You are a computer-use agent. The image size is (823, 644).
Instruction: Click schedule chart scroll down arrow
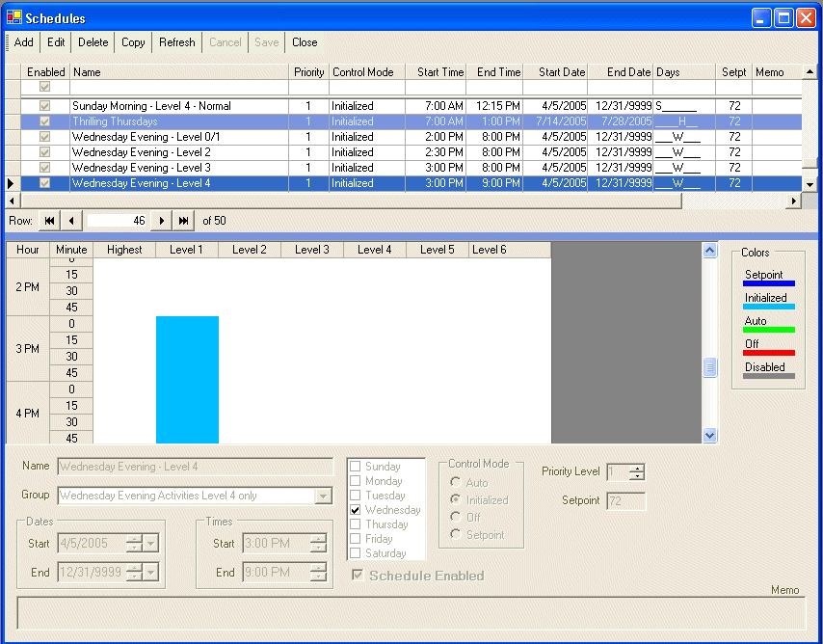point(709,435)
